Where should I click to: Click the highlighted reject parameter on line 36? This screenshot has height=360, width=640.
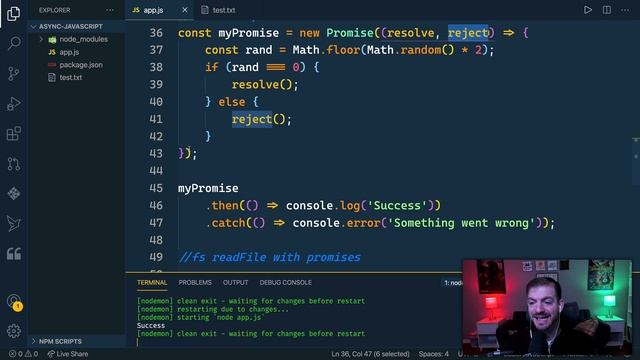coord(468,33)
